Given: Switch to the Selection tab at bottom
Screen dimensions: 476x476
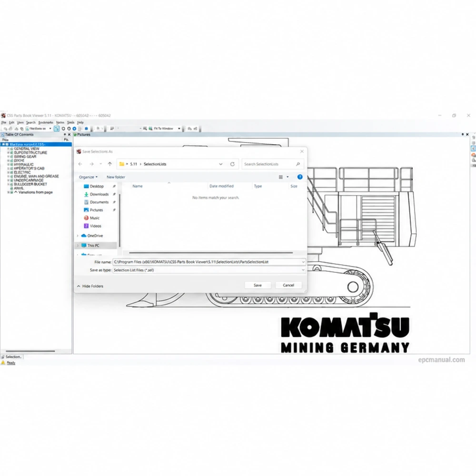Looking at the screenshot, I should tap(11, 357).
